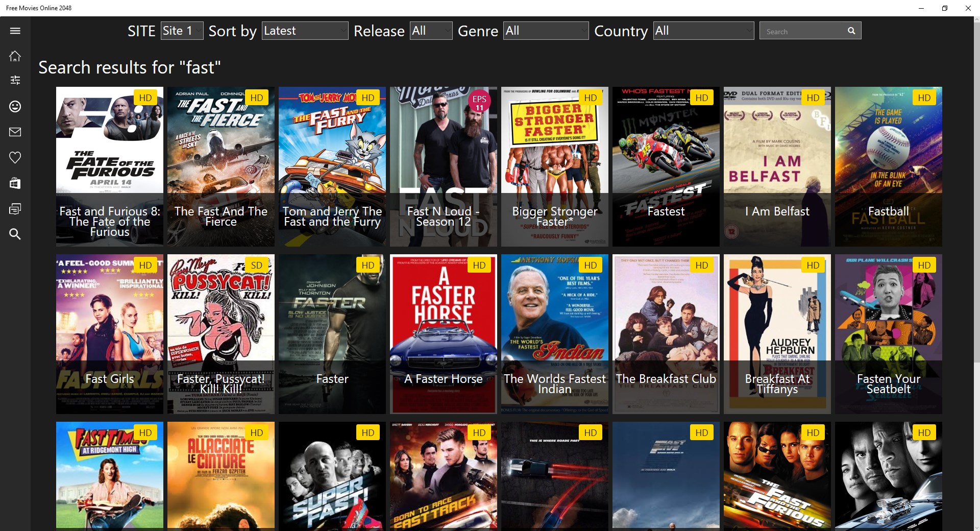Select Bigger Stronger Faster* poster
This screenshot has width=980, height=531.
[x=555, y=166]
